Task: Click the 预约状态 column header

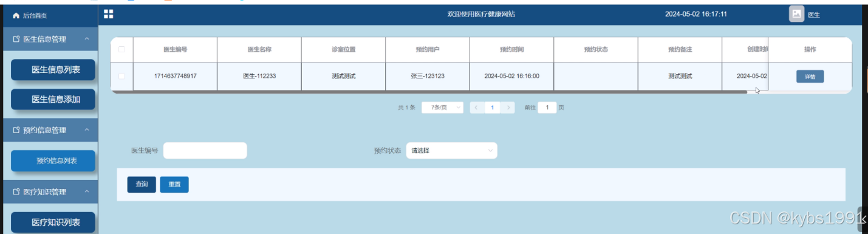Action: coord(596,50)
